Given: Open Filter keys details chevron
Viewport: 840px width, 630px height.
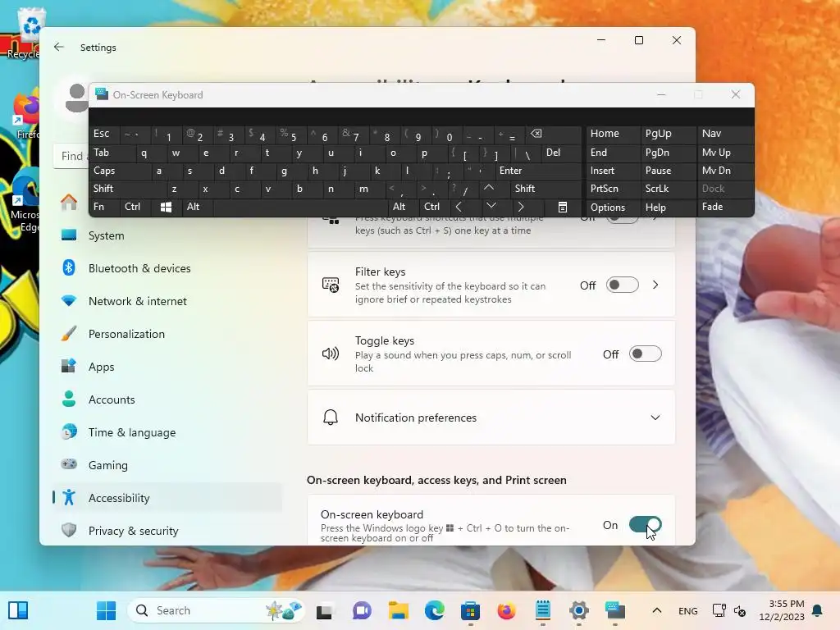Looking at the screenshot, I should [655, 285].
